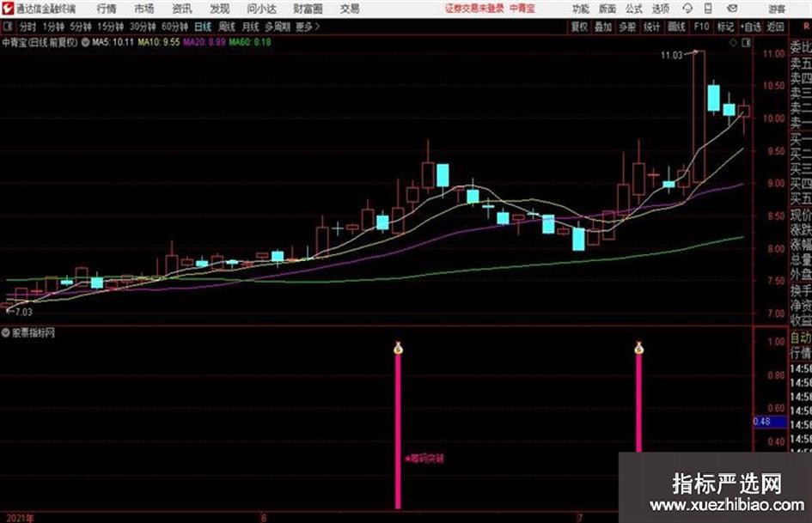Click the red R icon at far right
812x523 pixels.
pyautogui.click(x=806, y=27)
